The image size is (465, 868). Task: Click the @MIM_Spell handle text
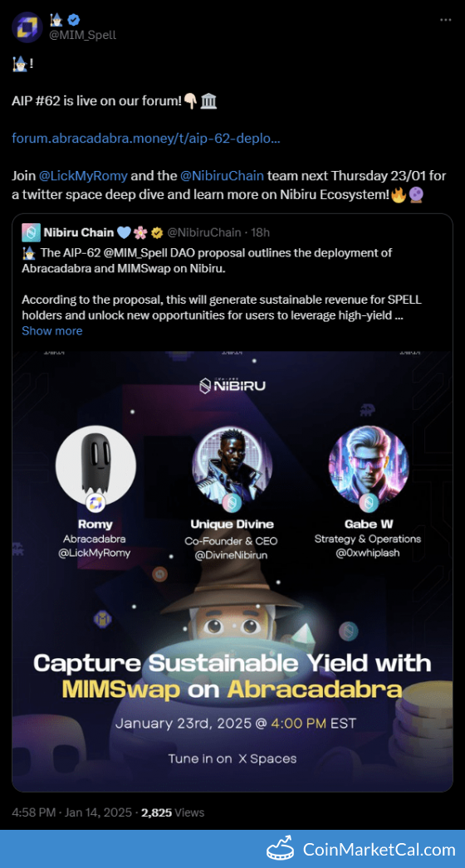point(82,35)
